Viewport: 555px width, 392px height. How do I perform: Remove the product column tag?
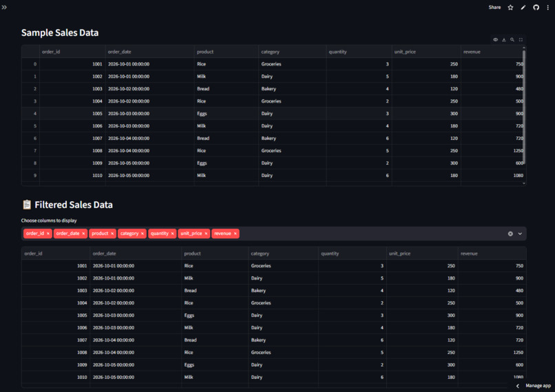pos(112,234)
